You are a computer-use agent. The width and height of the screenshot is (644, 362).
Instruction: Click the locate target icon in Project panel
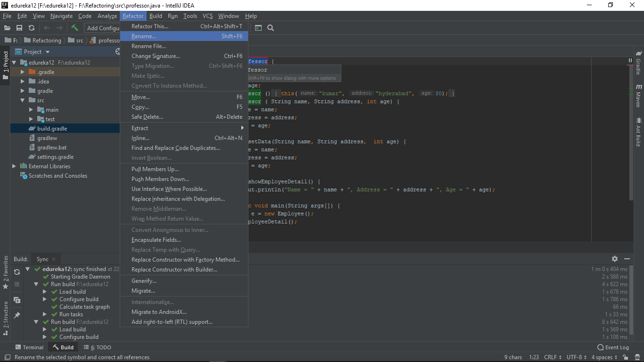[118, 52]
